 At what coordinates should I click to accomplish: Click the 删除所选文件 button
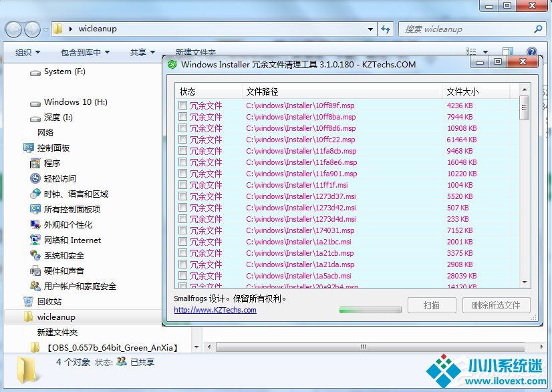497,305
